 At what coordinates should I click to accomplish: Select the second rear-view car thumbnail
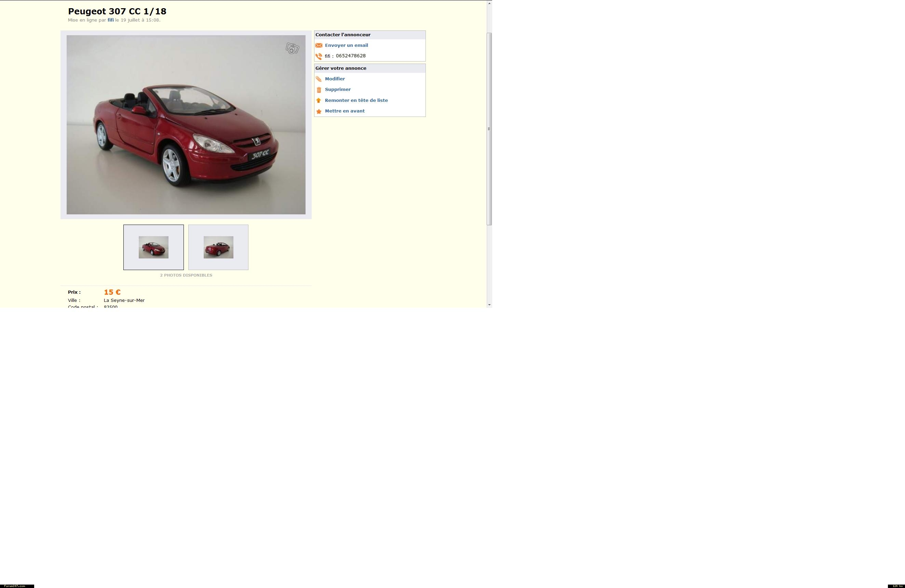pyautogui.click(x=218, y=247)
